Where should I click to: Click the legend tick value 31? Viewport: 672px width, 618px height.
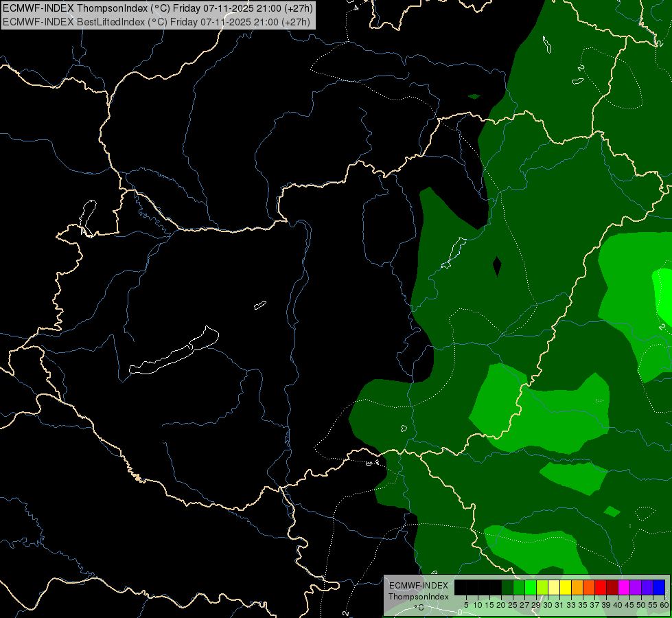pos(559,605)
